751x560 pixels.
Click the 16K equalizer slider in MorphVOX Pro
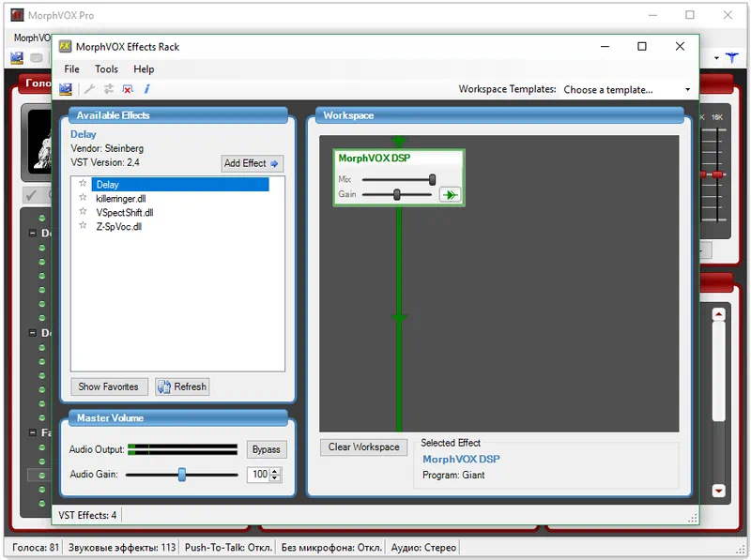[x=717, y=175]
